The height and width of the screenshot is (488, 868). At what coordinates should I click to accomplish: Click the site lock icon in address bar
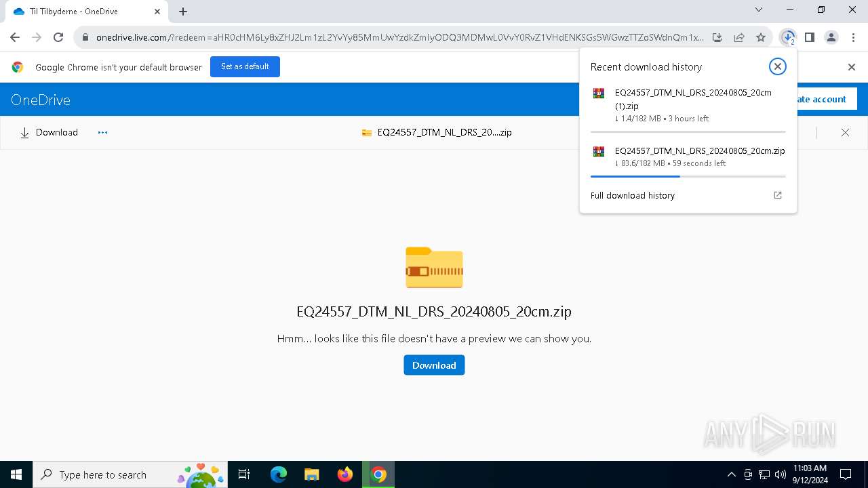(85, 37)
